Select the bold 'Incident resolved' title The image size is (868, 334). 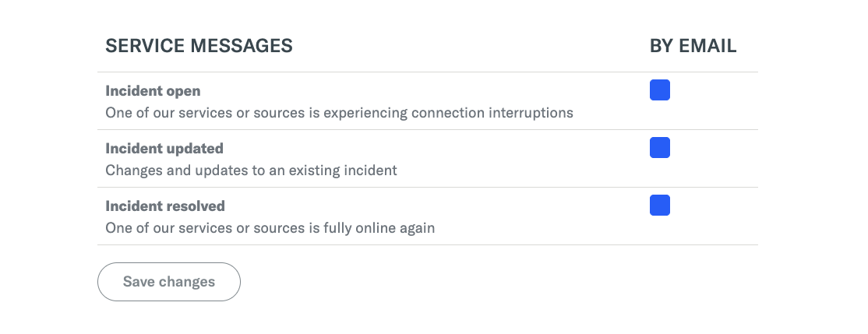click(165, 206)
